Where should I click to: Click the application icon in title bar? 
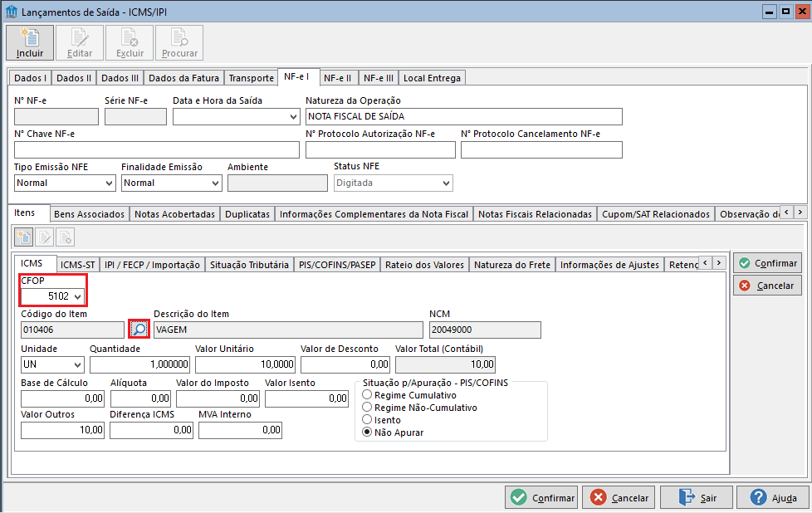click(x=12, y=12)
